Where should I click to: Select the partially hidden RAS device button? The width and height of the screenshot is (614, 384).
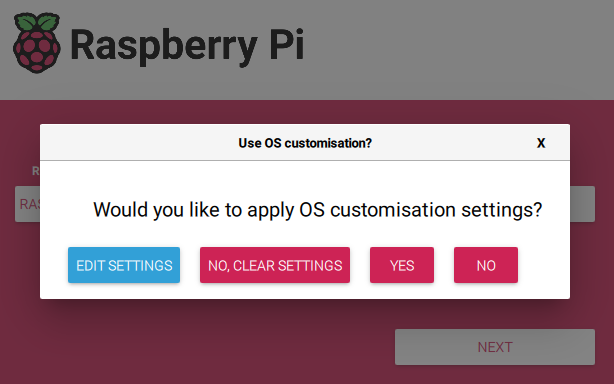tap(27, 204)
